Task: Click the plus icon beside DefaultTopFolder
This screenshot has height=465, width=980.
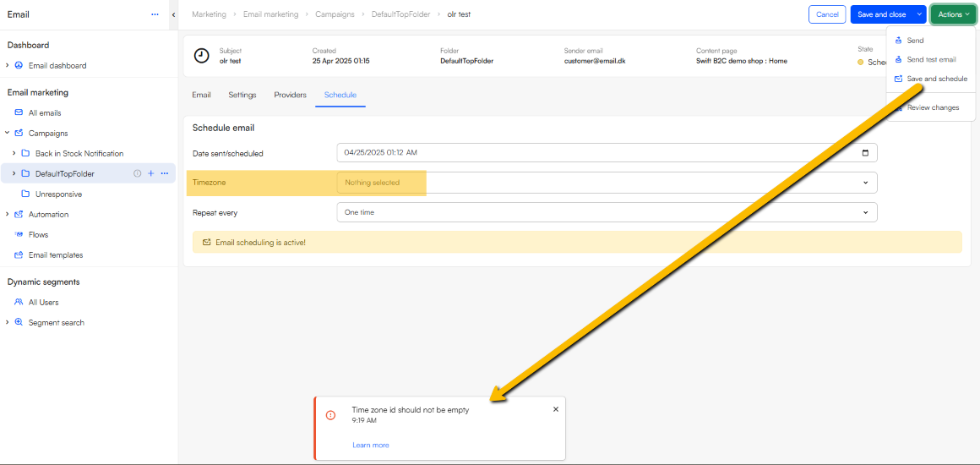Action: click(x=151, y=173)
